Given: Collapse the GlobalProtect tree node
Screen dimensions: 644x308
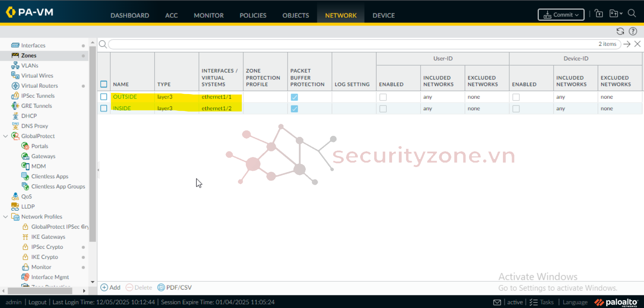Looking at the screenshot, I should pyautogui.click(x=5, y=136).
